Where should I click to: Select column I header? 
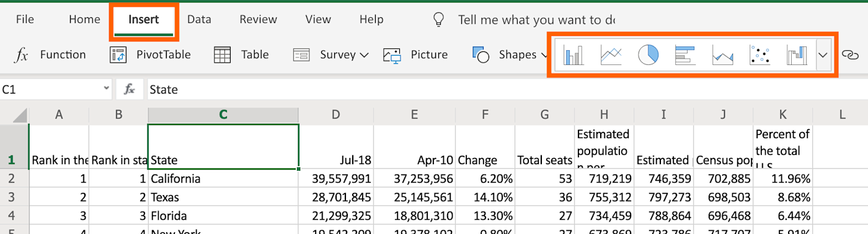[663, 115]
